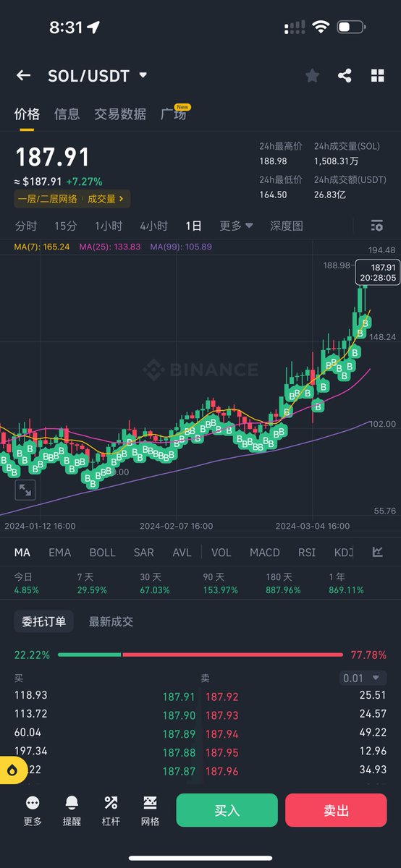The height and width of the screenshot is (868, 401).
Task: Tap the buy/sell ratio bar
Action: 200,655
